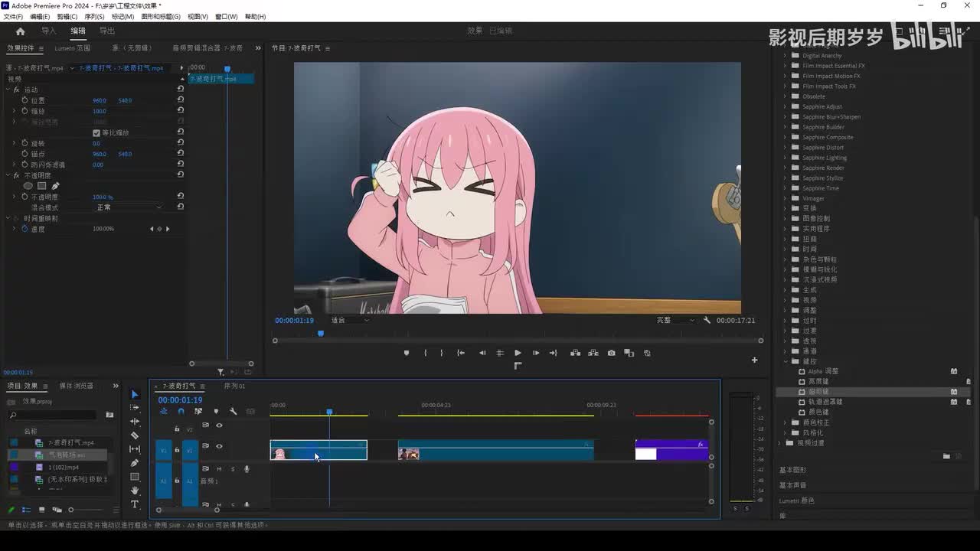Screen dimensions: 980x551
Task: Click the Extract button
Action: click(593, 353)
